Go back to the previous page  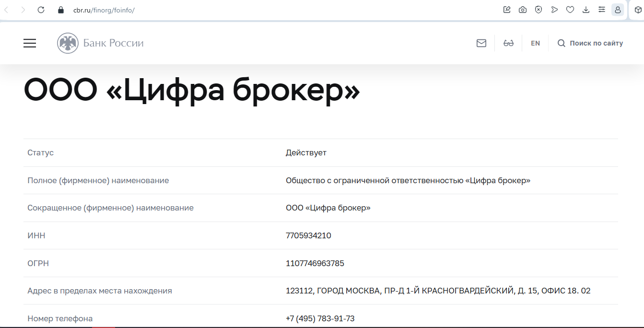point(7,10)
